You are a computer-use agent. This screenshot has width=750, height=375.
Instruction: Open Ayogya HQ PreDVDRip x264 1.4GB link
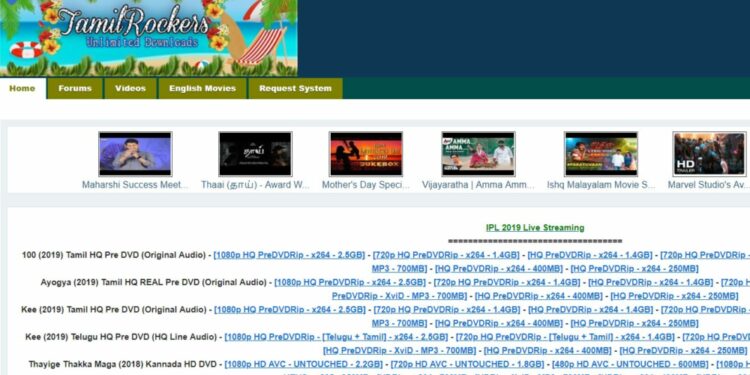tap(651, 283)
